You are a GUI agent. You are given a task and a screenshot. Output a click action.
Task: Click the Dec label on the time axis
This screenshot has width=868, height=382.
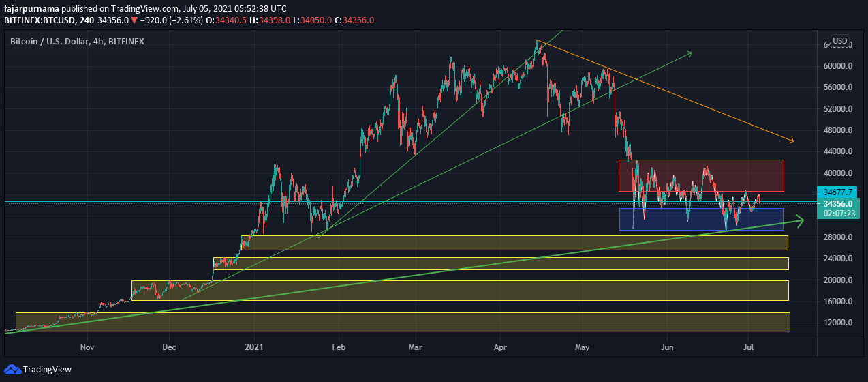pos(170,347)
